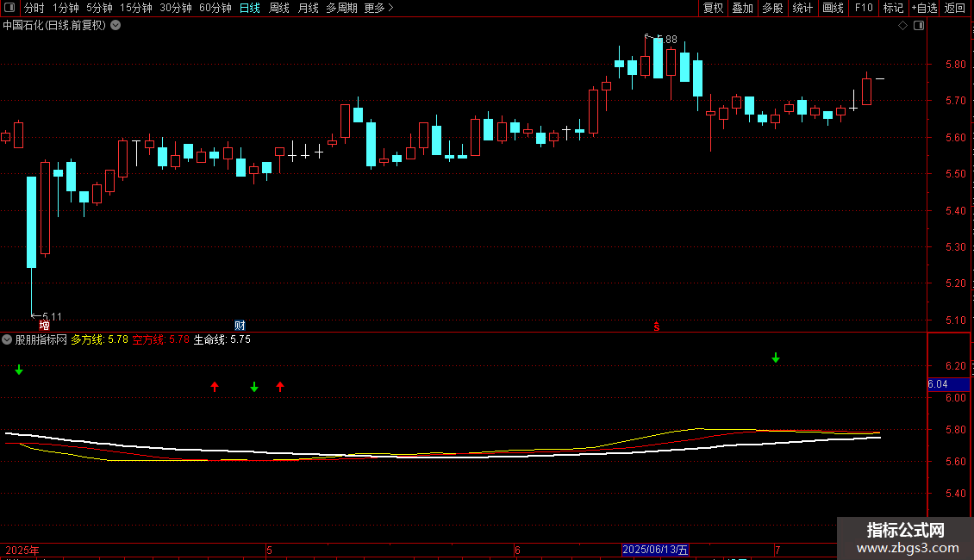This screenshot has width=974, height=560.
Task: Switch to the 分时 intraday view
Action: pos(34,8)
